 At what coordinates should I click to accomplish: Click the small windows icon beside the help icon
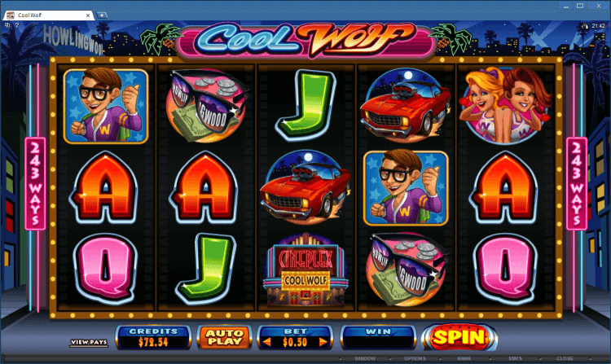7,25
